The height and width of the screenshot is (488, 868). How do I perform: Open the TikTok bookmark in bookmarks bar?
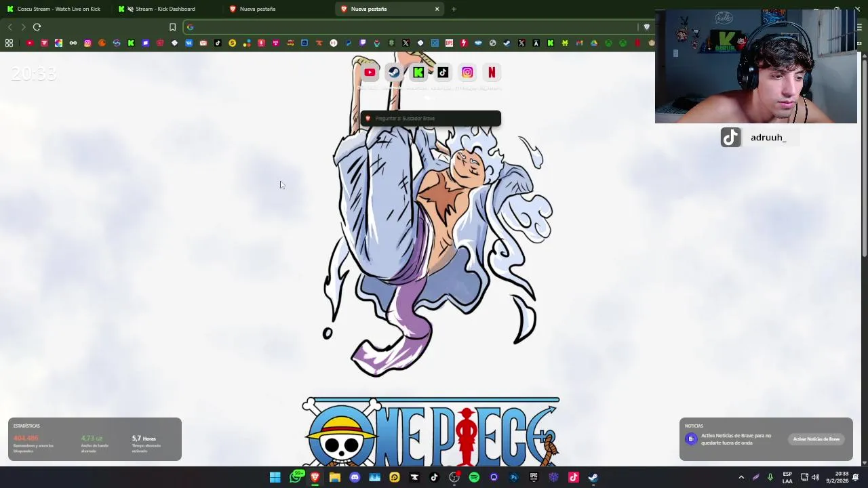click(x=218, y=43)
